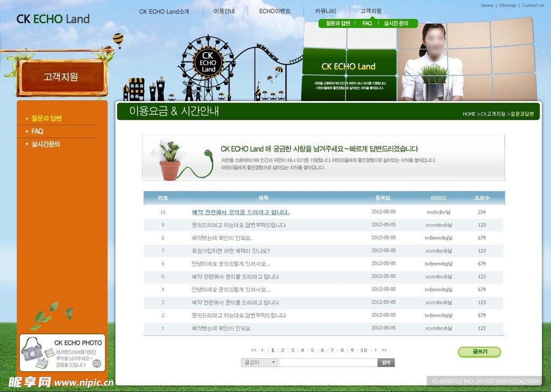Select 실시간문의 in the left sidebar
The height and width of the screenshot is (392, 551).
46,144
